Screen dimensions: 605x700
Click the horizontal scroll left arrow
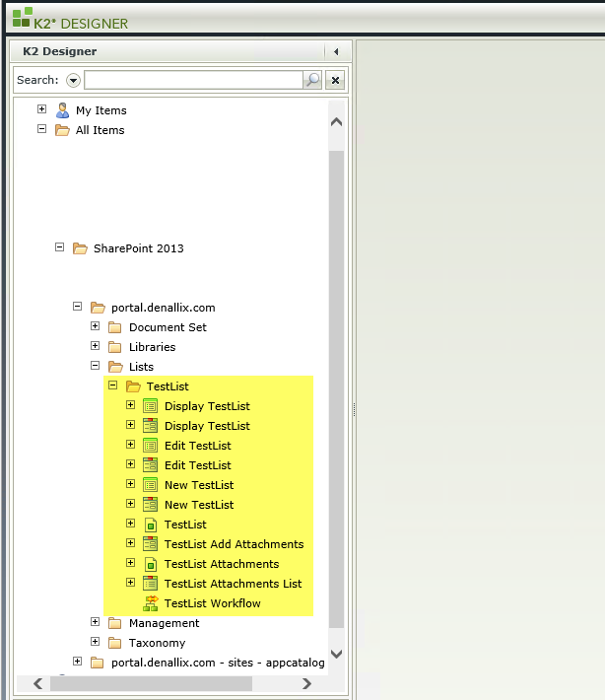click(38, 683)
